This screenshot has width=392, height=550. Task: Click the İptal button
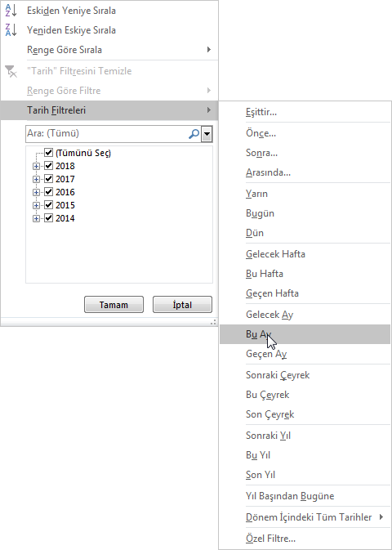click(182, 305)
